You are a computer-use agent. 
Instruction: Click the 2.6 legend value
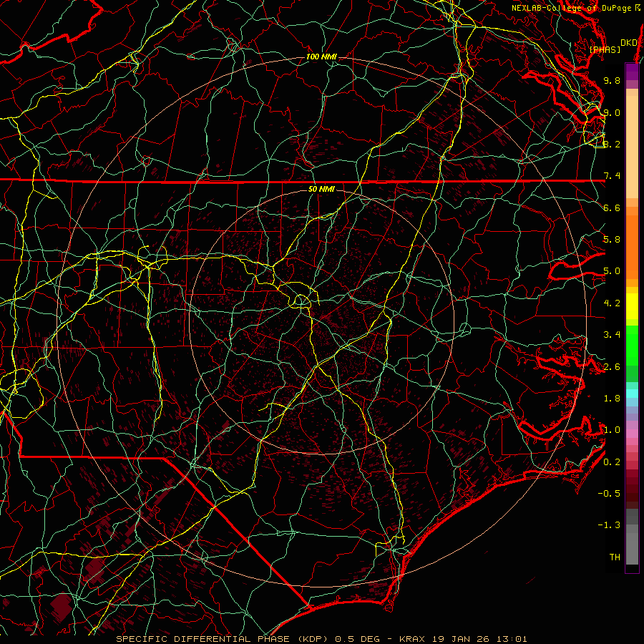pyautogui.click(x=612, y=367)
